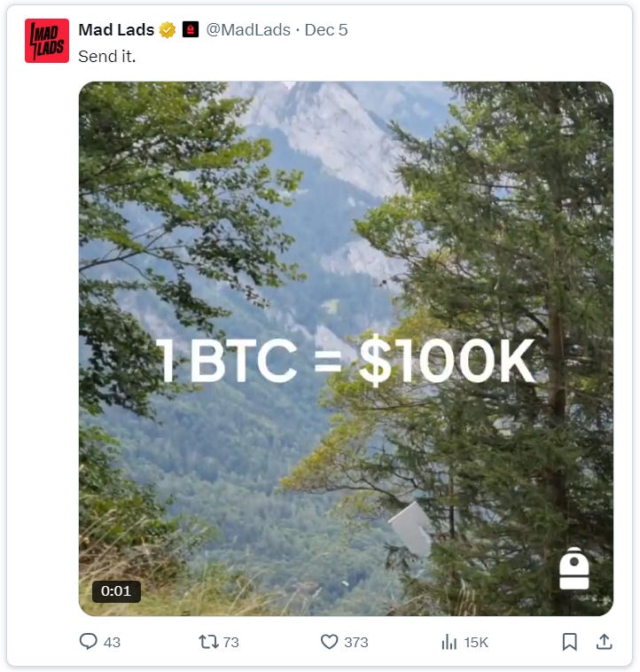Like the tweet with the heart icon
The width and height of the screenshot is (640, 672).
(329, 642)
